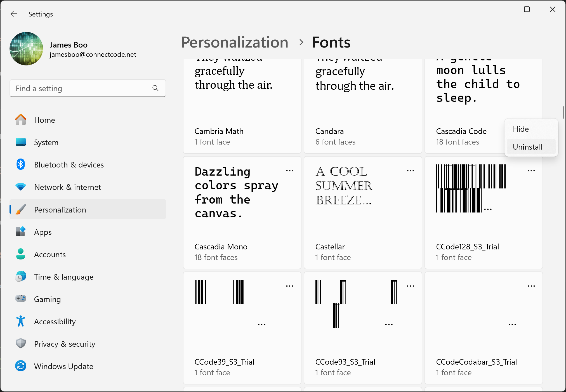Image resolution: width=566 pixels, height=392 pixels.
Task: Open System settings
Action: click(88, 142)
